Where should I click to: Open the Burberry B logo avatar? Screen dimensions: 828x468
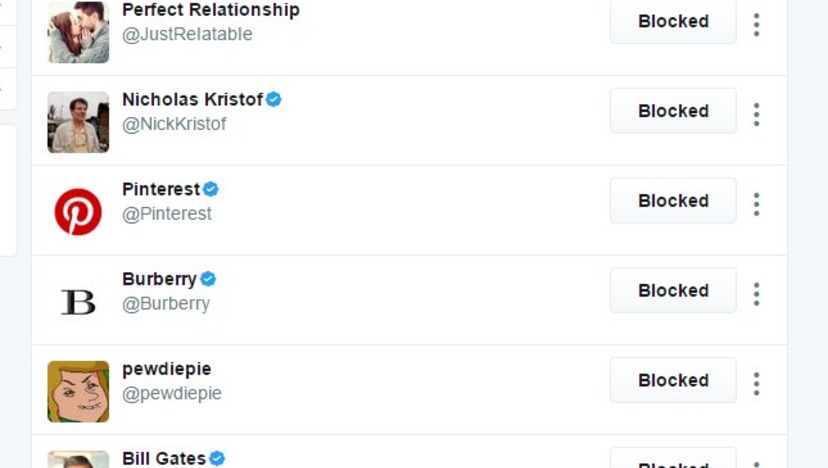[x=78, y=302]
